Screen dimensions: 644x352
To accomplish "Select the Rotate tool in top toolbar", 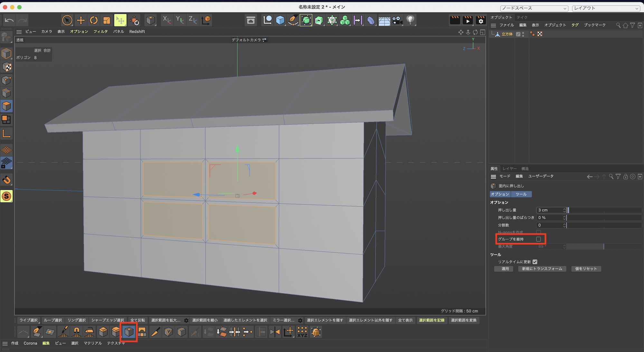I will coord(94,20).
